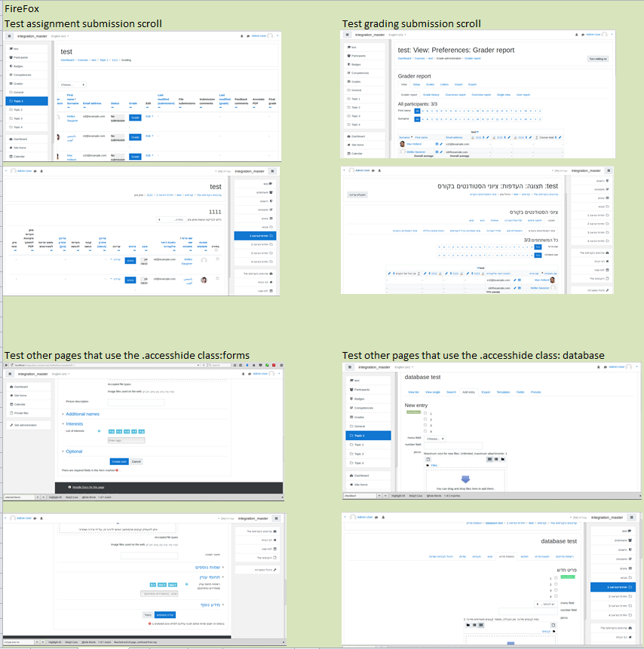Open nav drawer hamburger in English assignment grading screenshot

pos(10,36)
